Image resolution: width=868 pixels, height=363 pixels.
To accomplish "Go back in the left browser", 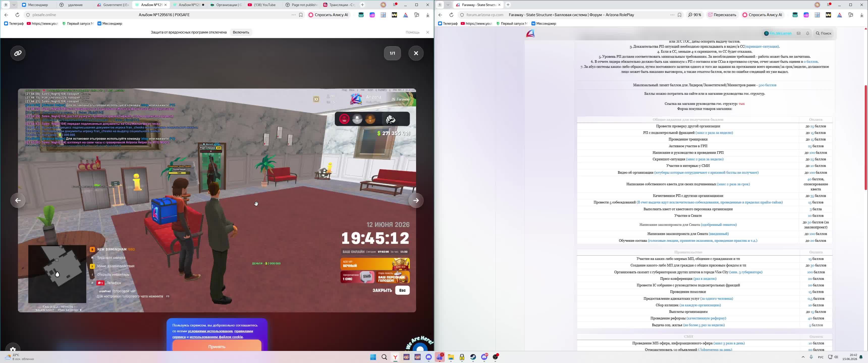I will coord(6,15).
